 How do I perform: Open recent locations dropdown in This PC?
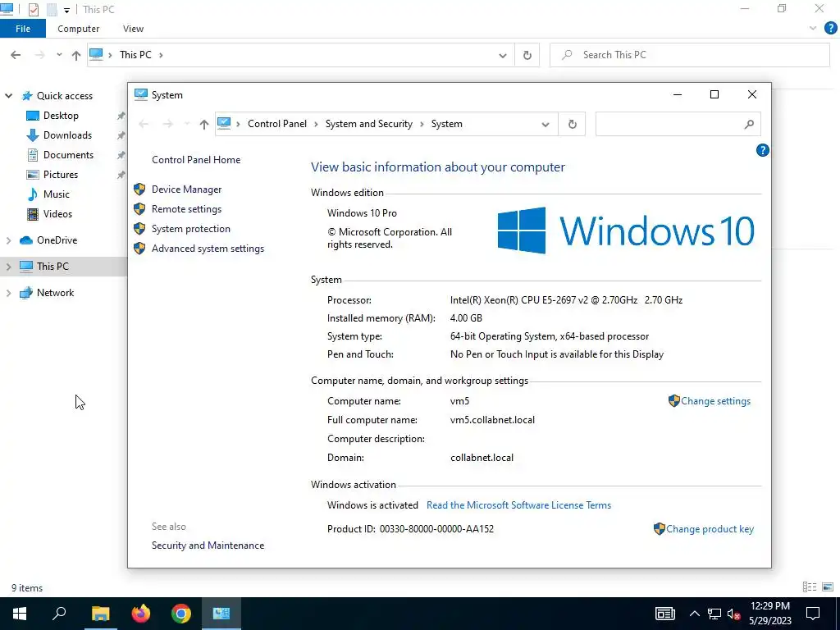pos(59,55)
